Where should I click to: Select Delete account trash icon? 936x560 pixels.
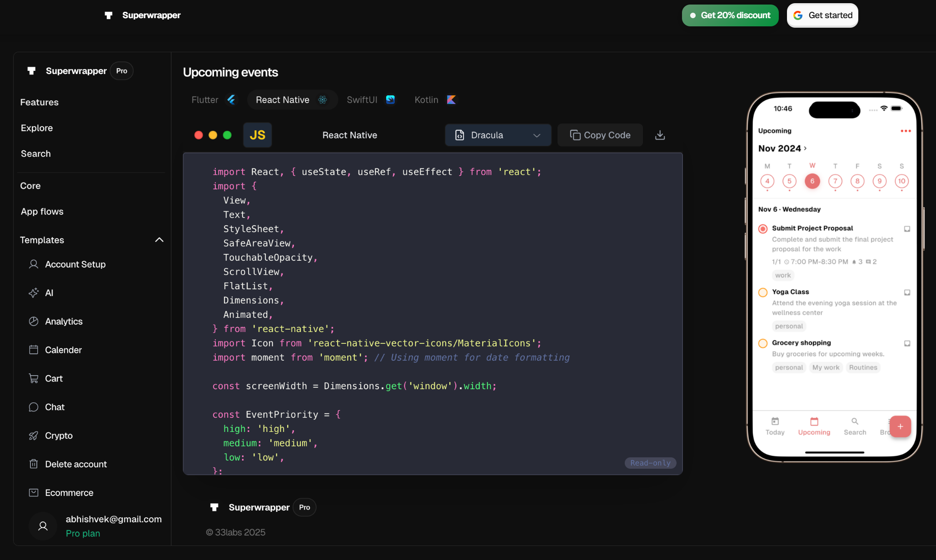(x=34, y=464)
